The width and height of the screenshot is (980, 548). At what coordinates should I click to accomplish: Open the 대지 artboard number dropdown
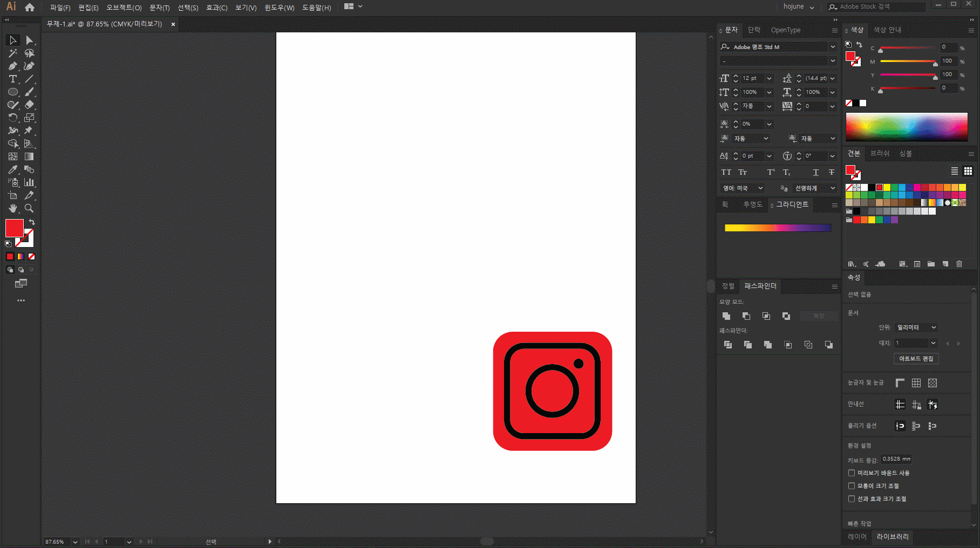933,343
